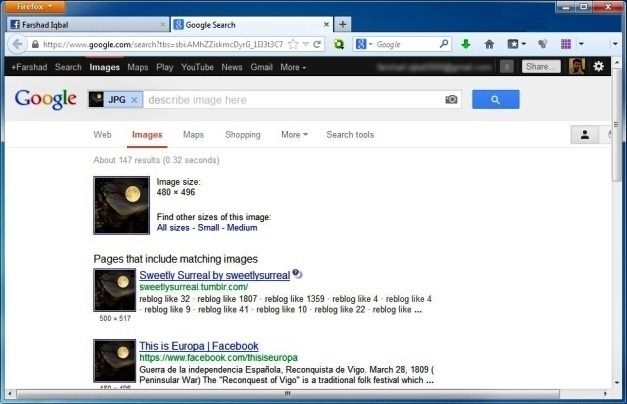
Task: Open settings gear icon
Action: pos(598,66)
